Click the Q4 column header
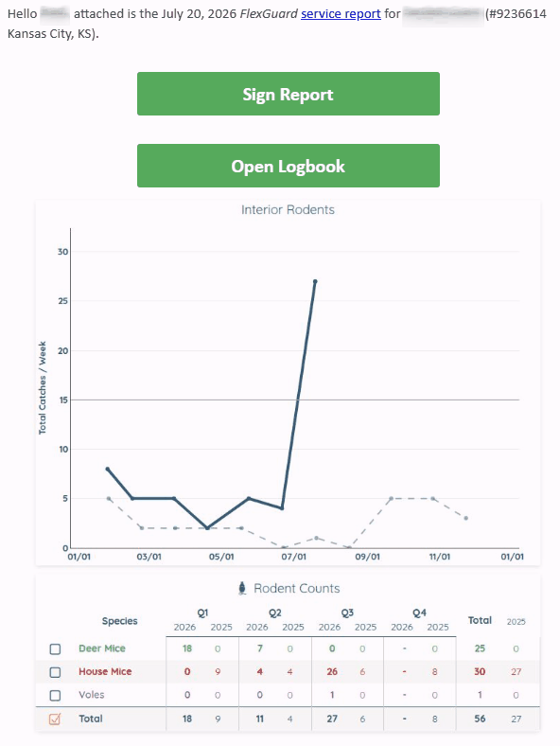This screenshot has width=560, height=746. 420,613
